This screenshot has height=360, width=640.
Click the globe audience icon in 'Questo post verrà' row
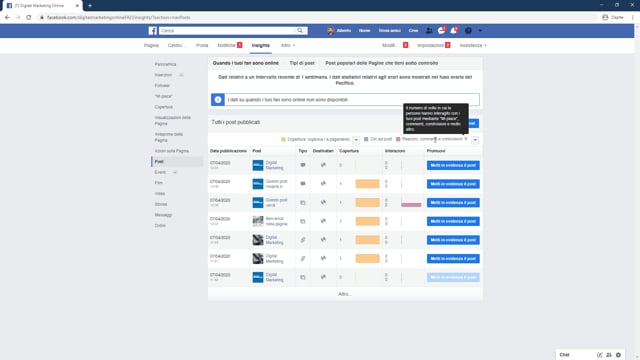(x=323, y=202)
